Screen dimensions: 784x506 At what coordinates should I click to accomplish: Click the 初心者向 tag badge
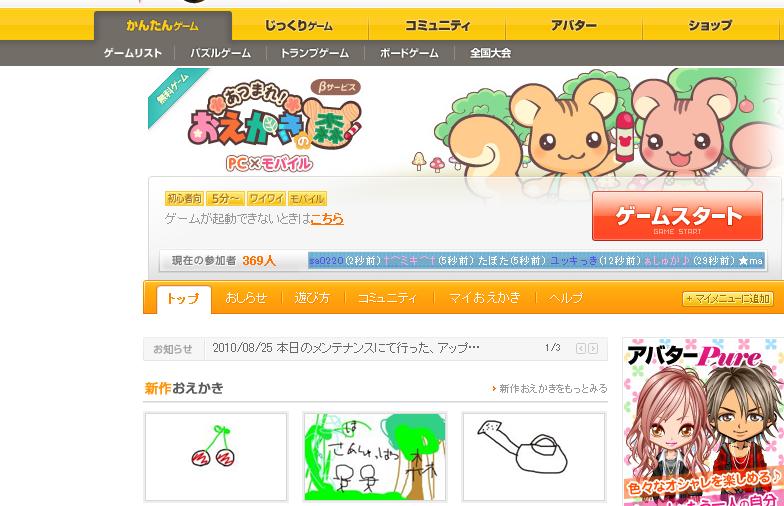(x=184, y=198)
